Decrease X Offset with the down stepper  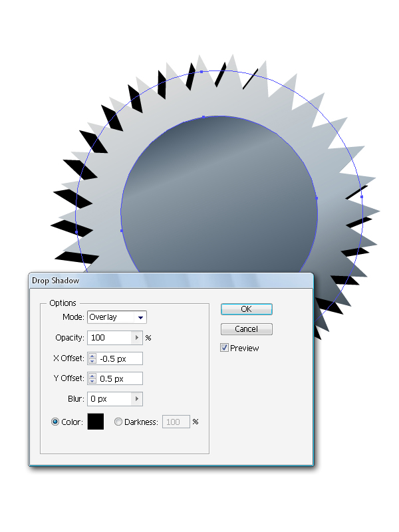pyautogui.click(x=92, y=361)
